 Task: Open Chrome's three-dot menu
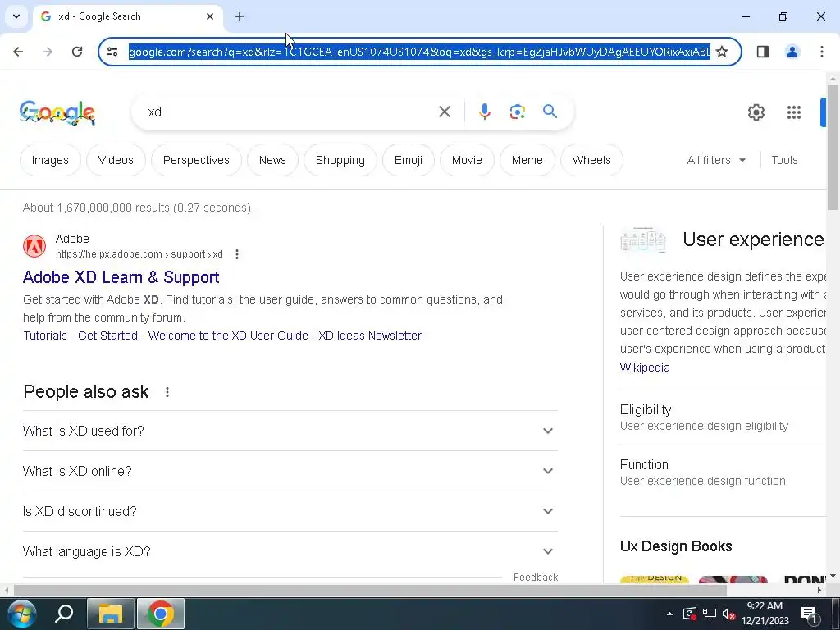click(821, 52)
